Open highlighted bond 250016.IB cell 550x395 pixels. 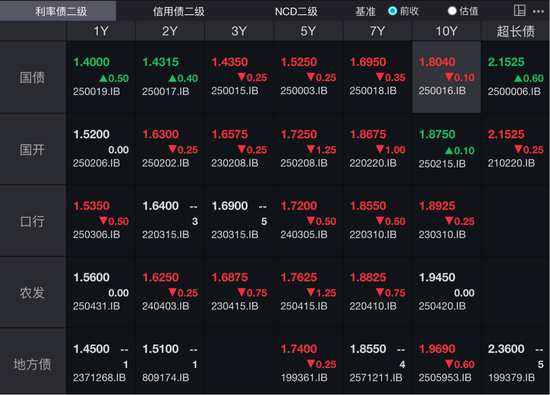point(446,77)
